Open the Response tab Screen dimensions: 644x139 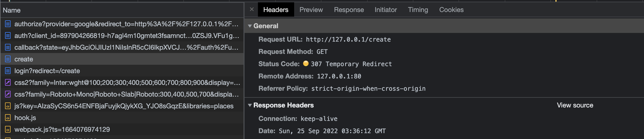tap(349, 10)
